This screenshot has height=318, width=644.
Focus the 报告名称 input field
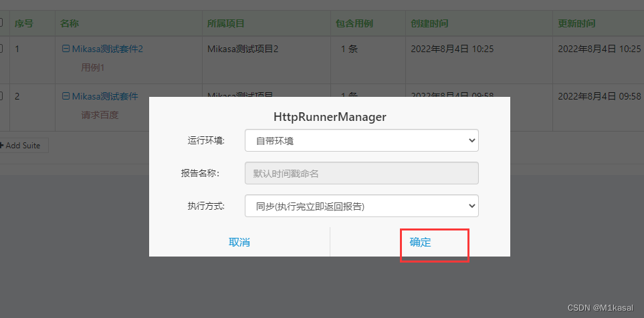361,173
